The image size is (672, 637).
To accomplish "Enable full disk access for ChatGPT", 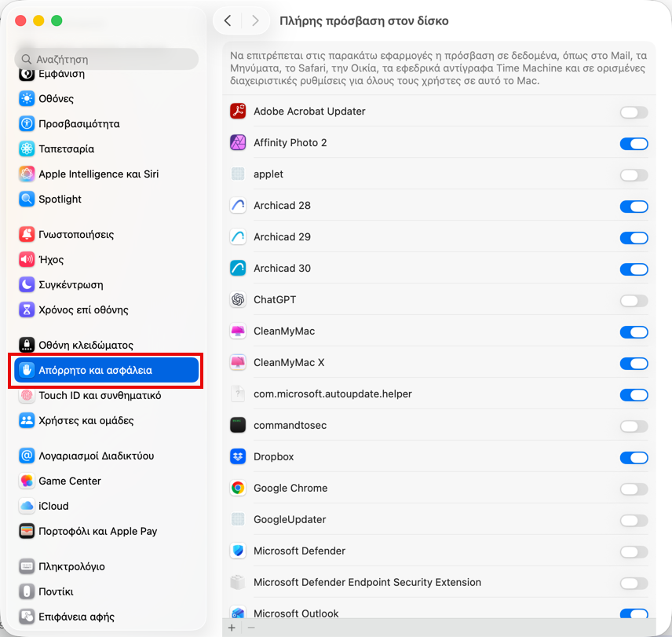I will coord(634,301).
